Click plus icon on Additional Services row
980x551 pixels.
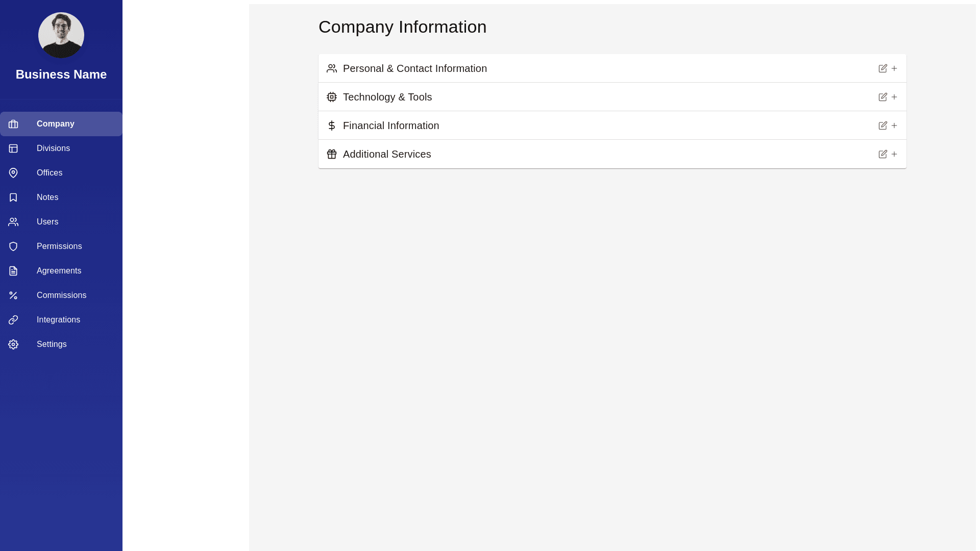894,154
